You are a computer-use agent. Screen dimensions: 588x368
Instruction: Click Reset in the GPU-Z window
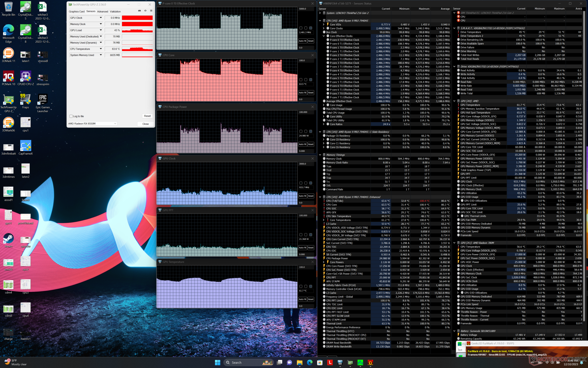[x=147, y=116]
